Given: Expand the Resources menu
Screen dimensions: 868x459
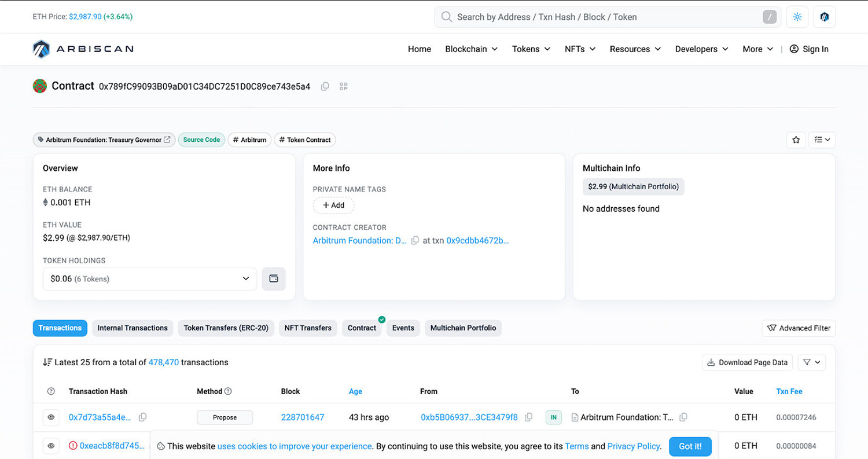Looking at the screenshot, I should [x=635, y=49].
